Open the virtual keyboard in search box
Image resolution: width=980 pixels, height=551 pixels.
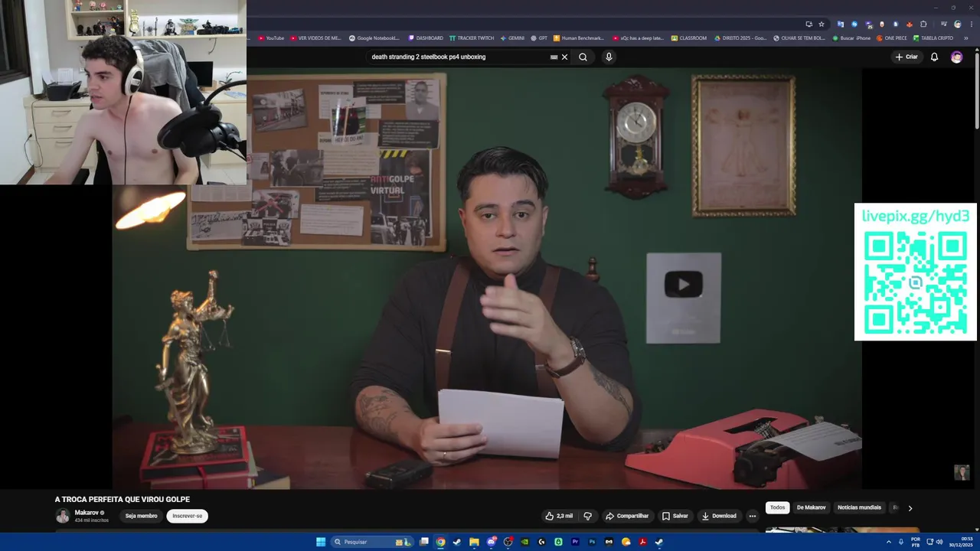554,57
